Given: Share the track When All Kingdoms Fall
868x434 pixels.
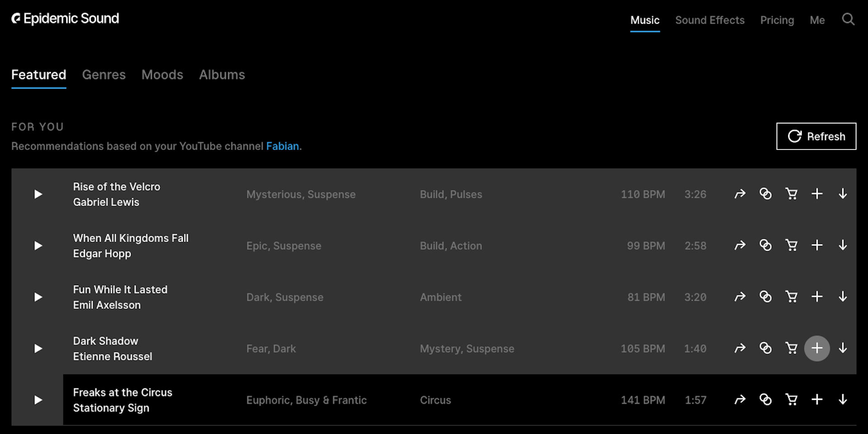Looking at the screenshot, I should (x=740, y=245).
